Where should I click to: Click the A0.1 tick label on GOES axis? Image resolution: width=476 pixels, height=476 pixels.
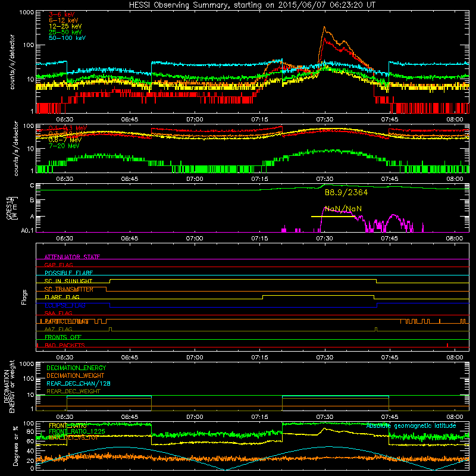(27, 231)
